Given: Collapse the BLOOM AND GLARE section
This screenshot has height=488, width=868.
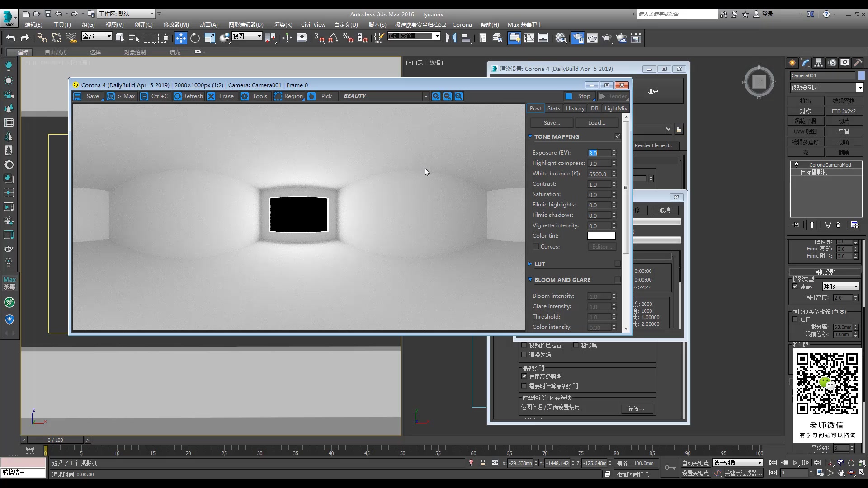Looking at the screenshot, I should [x=531, y=279].
